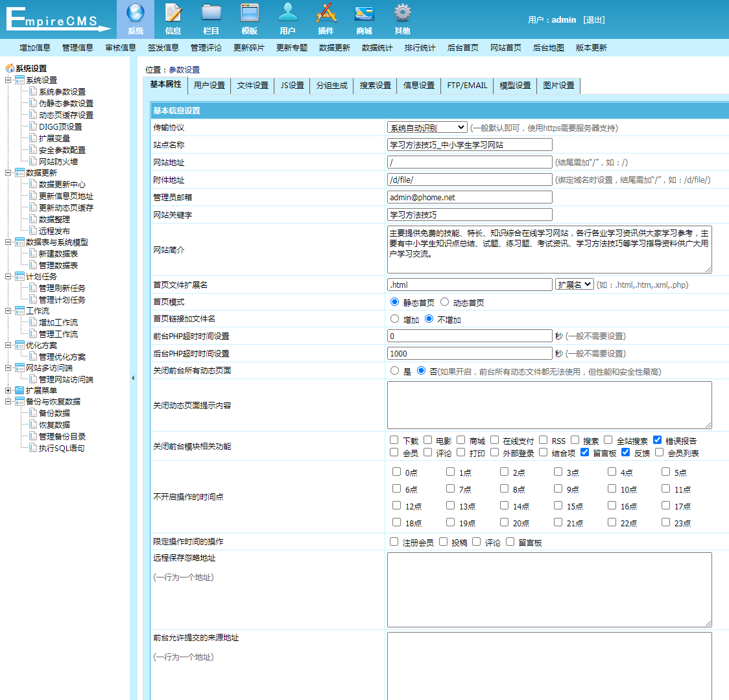Switch to the 文件设置 tab
Image resolution: width=729 pixels, height=700 pixels.
(253, 86)
